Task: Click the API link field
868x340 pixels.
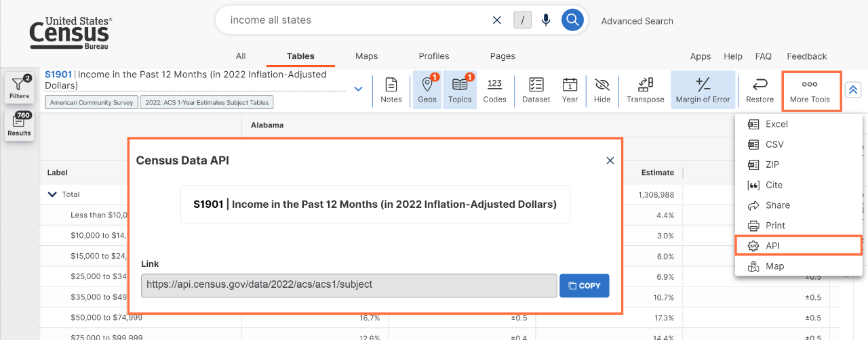Action: 349,285
